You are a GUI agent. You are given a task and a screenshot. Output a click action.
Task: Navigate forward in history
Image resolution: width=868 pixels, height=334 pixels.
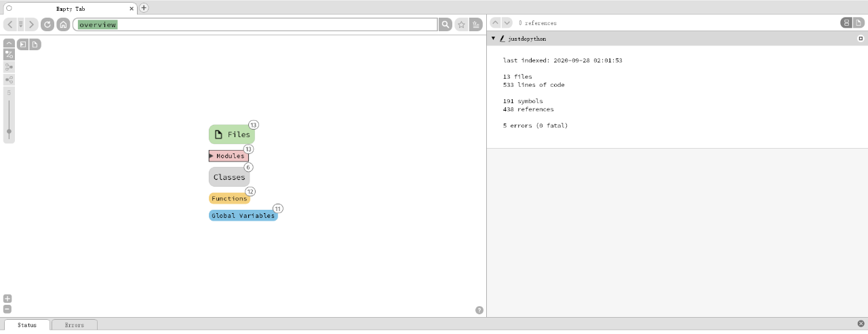[x=32, y=24]
